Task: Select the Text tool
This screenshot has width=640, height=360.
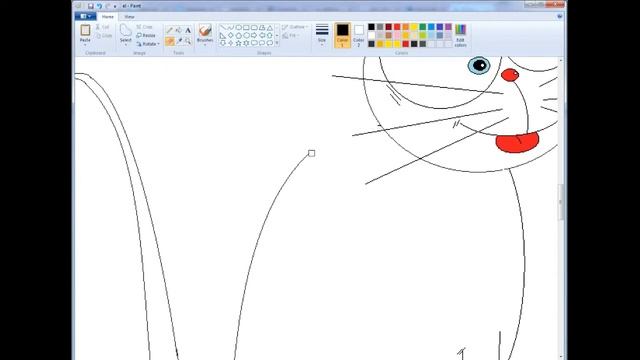Action: click(x=188, y=30)
